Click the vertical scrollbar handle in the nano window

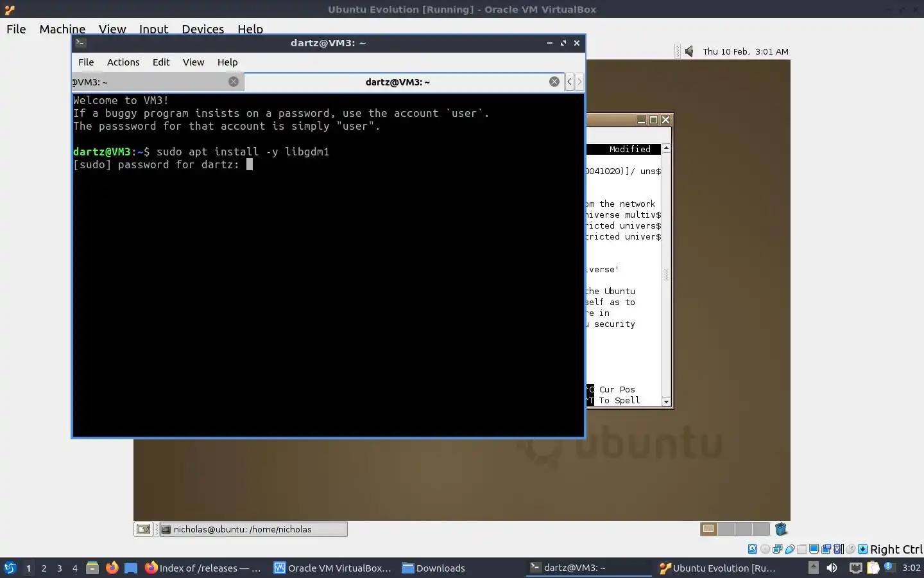pos(666,275)
